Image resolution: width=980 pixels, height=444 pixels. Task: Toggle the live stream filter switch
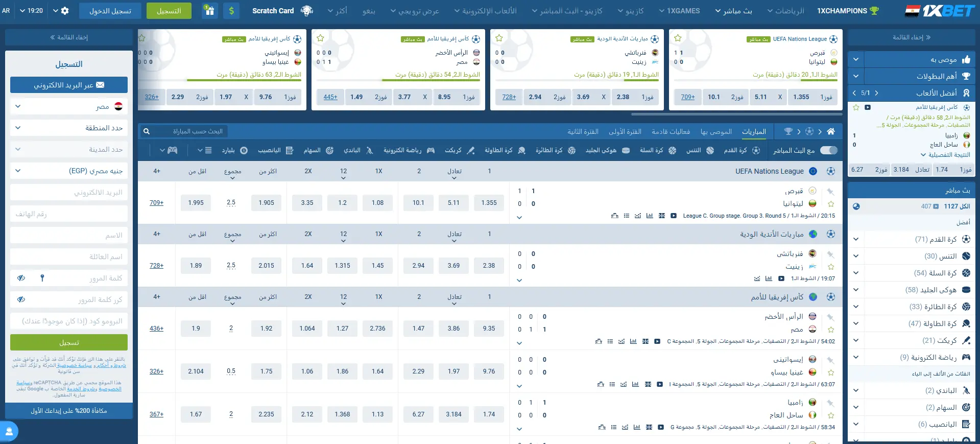(x=828, y=150)
